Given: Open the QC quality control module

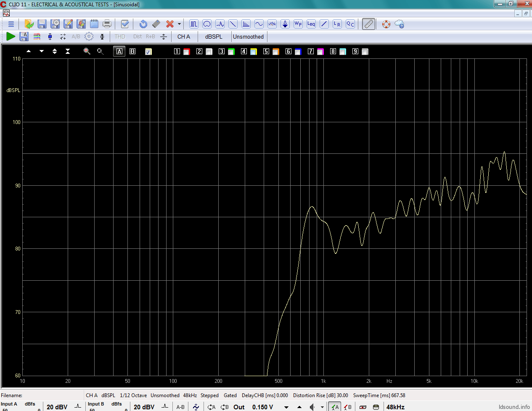Looking at the screenshot, I should coord(350,24).
